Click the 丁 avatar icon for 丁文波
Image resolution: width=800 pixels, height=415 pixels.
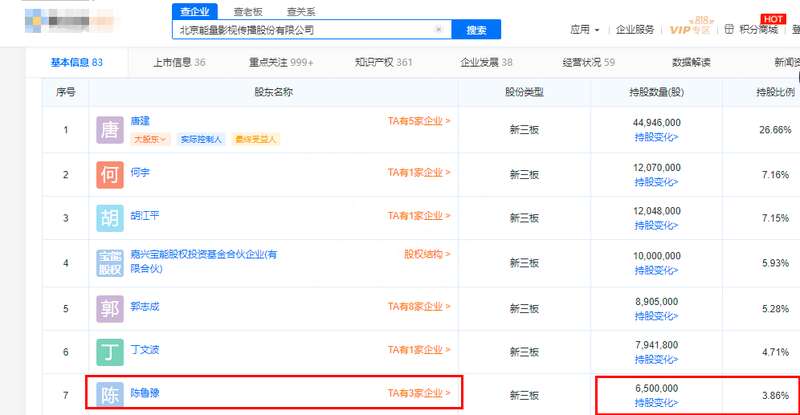click(x=111, y=352)
